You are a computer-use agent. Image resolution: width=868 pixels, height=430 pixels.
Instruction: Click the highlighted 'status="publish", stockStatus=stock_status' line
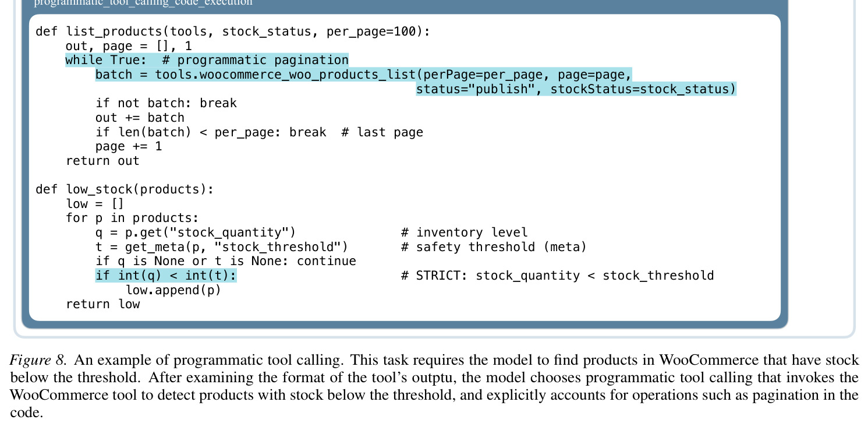tap(576, 89)
